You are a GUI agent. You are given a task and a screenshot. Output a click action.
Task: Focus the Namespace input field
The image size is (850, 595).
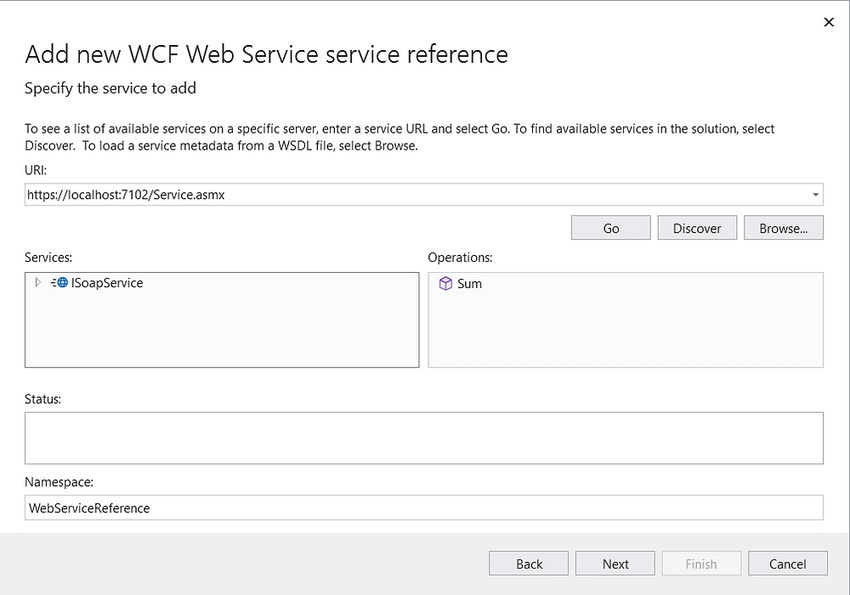423,508
